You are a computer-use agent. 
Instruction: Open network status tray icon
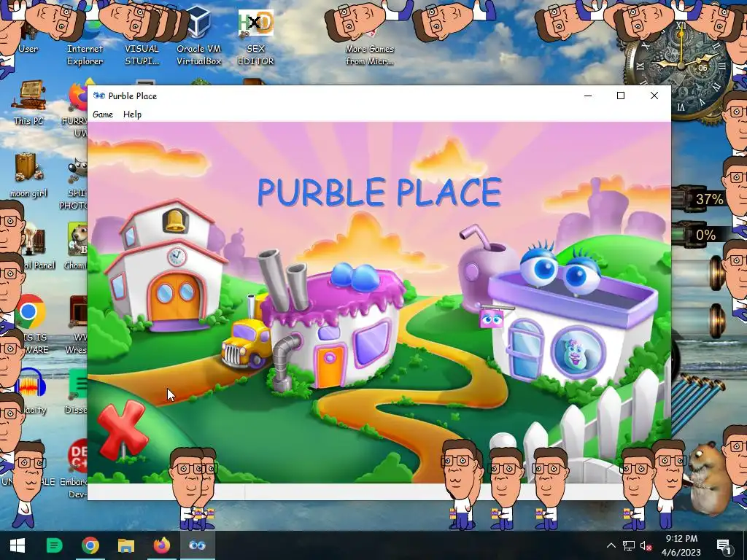629,545
